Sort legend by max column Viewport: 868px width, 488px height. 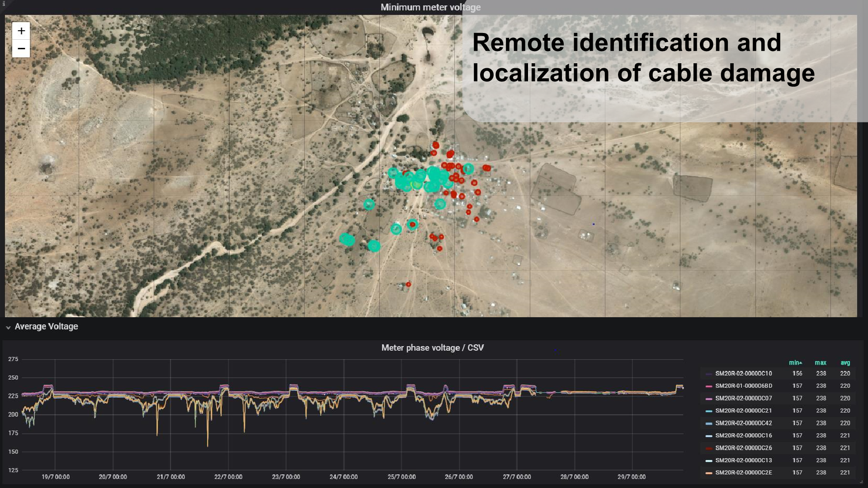[820, 363]
